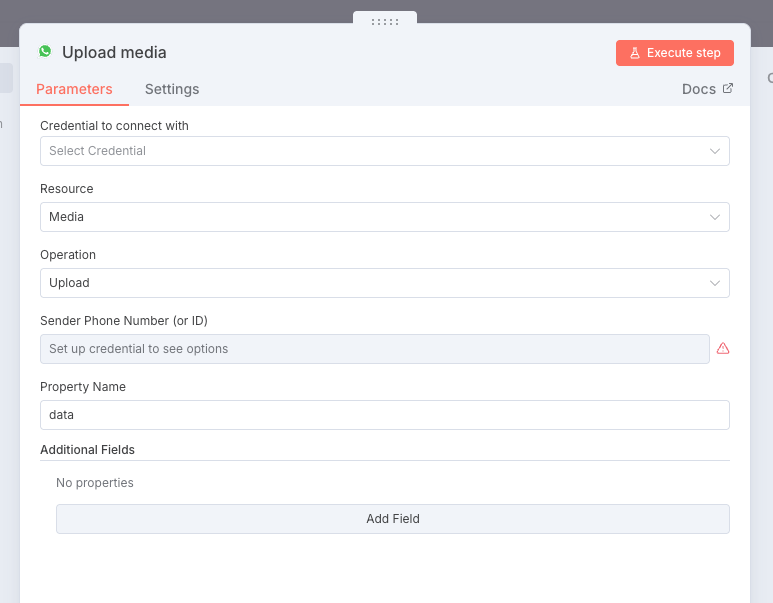Image resolution: width=773 pixels, height=603 pixels.
Task: Click the Sender Phone Number field
Action: (x=375, y=349)
